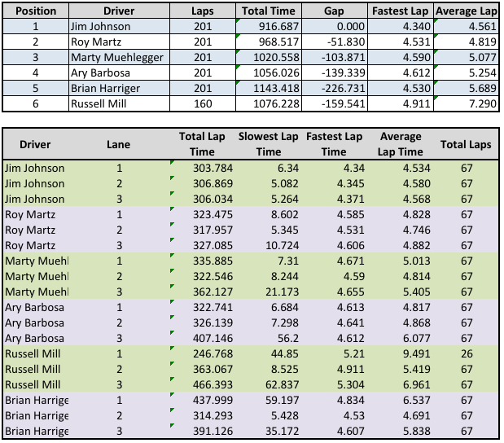Select the "Gap" column header
The height and width of the screenshot is (443, 504).
click(x=334, y=11)
